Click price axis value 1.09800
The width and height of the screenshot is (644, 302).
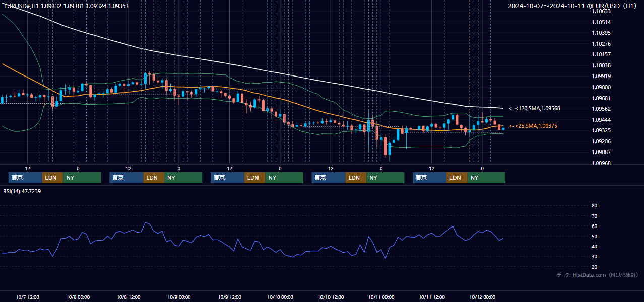click(x=601, y=87)
